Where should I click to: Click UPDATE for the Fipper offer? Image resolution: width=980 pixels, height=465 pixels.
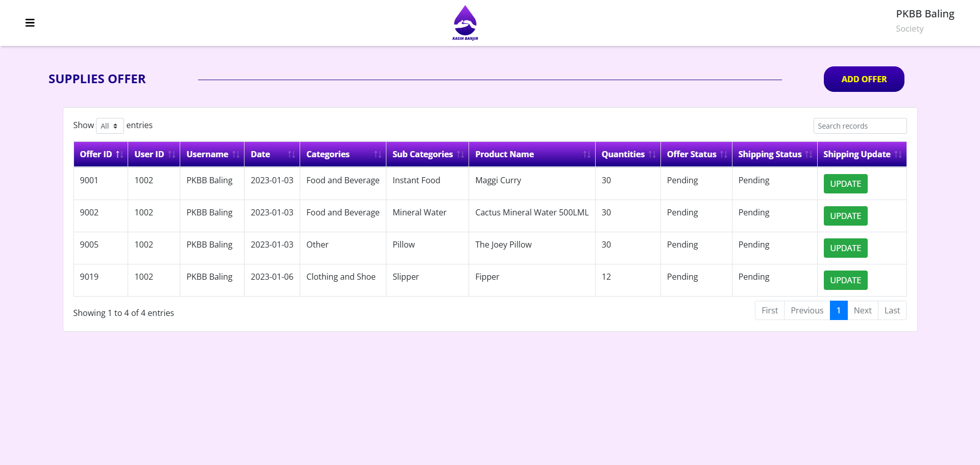pos(845,280)
